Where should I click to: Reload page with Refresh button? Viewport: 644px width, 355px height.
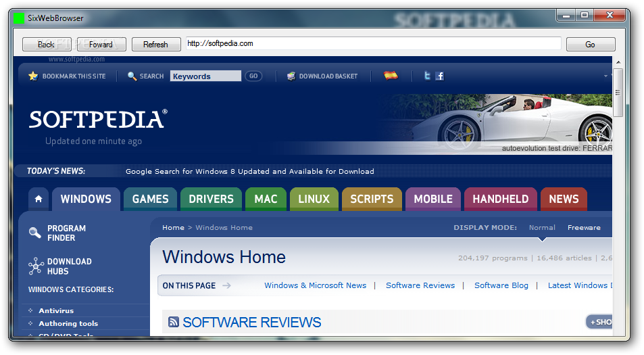click(x=156, y=45)
